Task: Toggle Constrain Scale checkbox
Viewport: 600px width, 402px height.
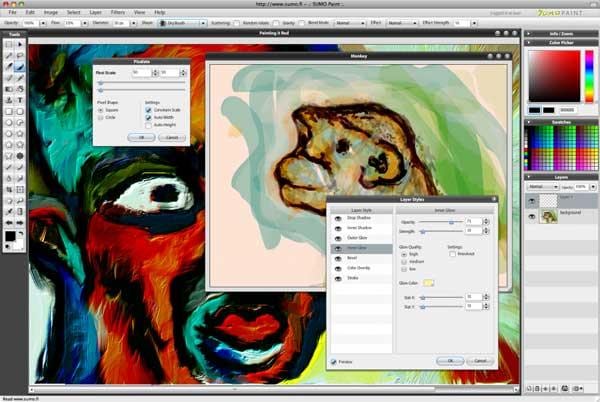Action: pos(148,110)
